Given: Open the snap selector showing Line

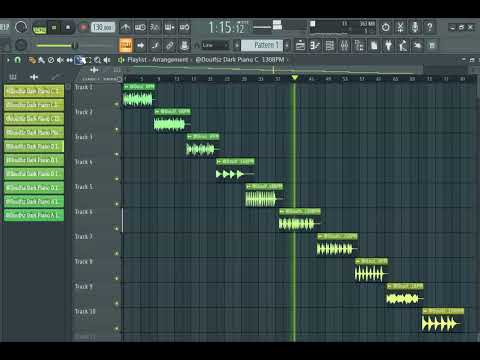Looking at the screenshot, I should pos(215,45).
